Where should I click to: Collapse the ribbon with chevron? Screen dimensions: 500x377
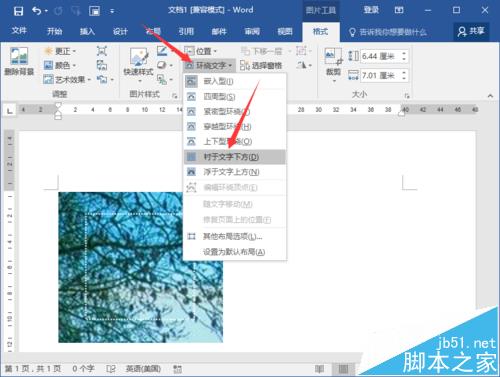click(x=490, y=96)
